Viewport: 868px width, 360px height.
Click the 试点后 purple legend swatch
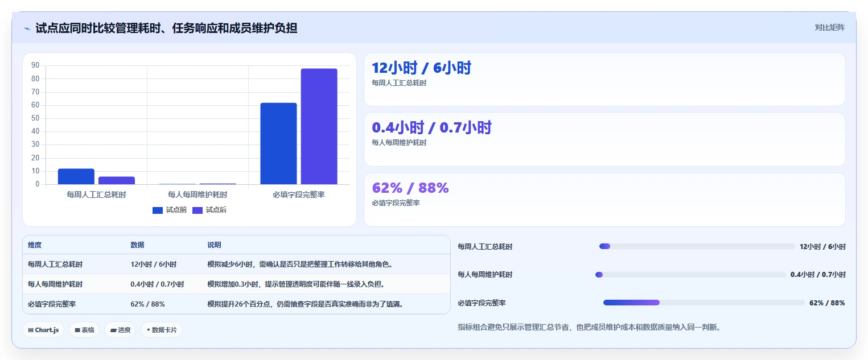point(198,210)
